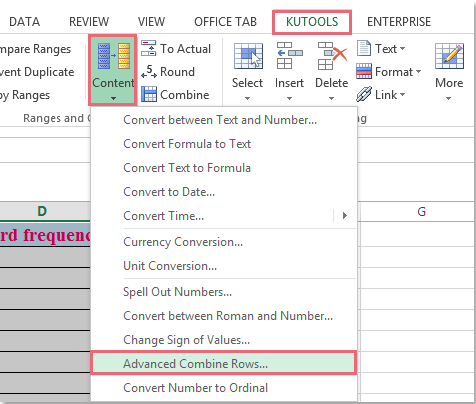Click the To Actual icon

(148, 48)
